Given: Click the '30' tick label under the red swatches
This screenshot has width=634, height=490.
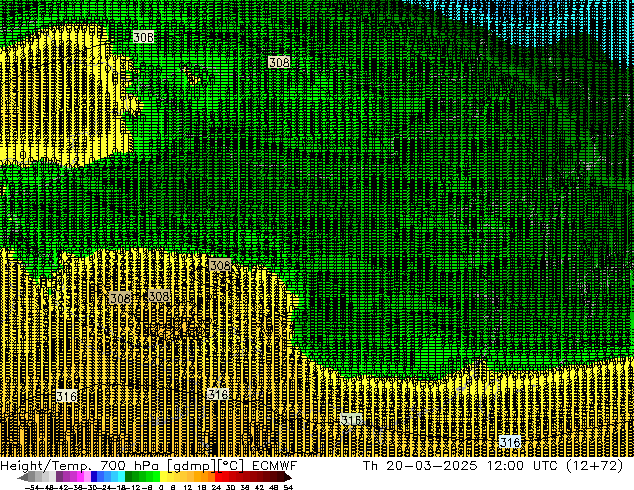Looking at the screenshot, I should pos(230,487).
